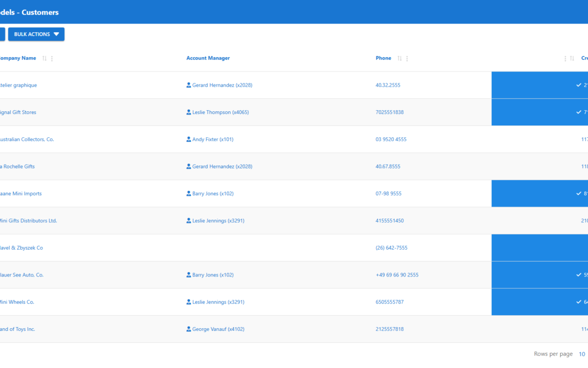
Task: Open Company Name column options menu
Action: tap(52, 58)
